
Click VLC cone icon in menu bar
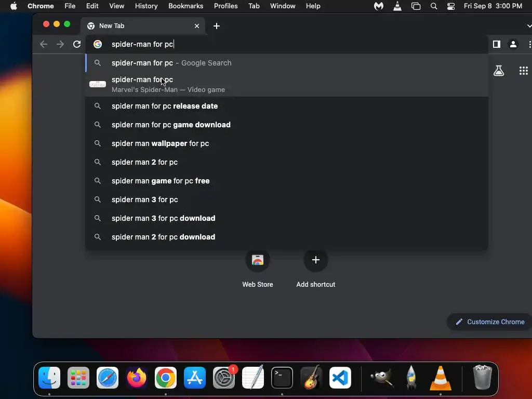(x=397, y=6)
